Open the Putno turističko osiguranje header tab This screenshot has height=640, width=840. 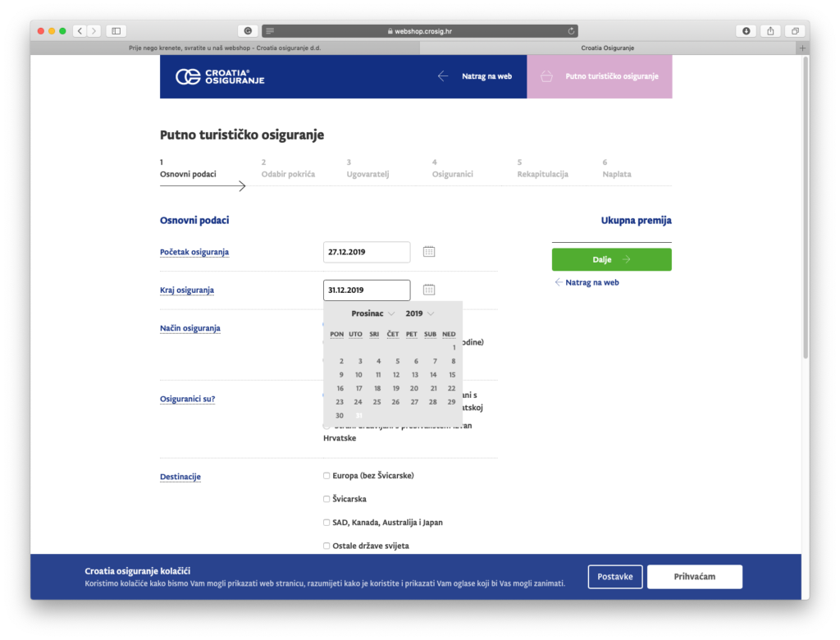click(600, 76)
